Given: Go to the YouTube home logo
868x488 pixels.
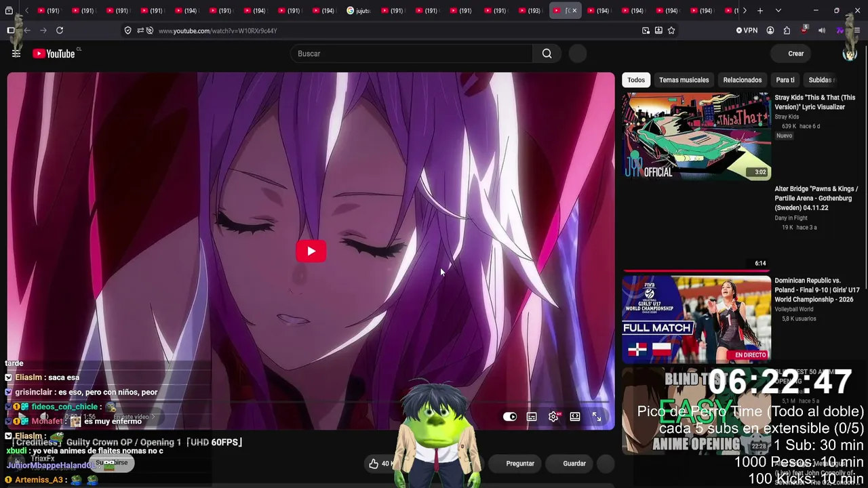Looking at the screenshot, I should coord(54,54).
